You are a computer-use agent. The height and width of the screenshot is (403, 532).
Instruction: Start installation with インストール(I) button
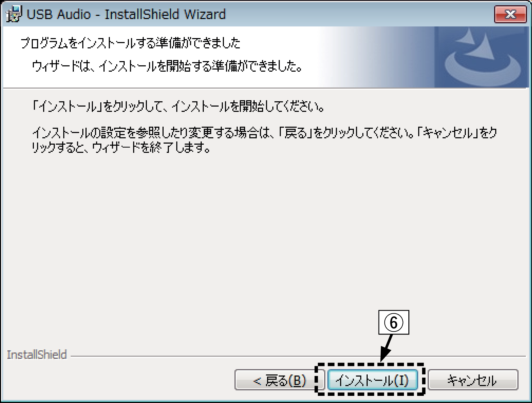(372, 380)
